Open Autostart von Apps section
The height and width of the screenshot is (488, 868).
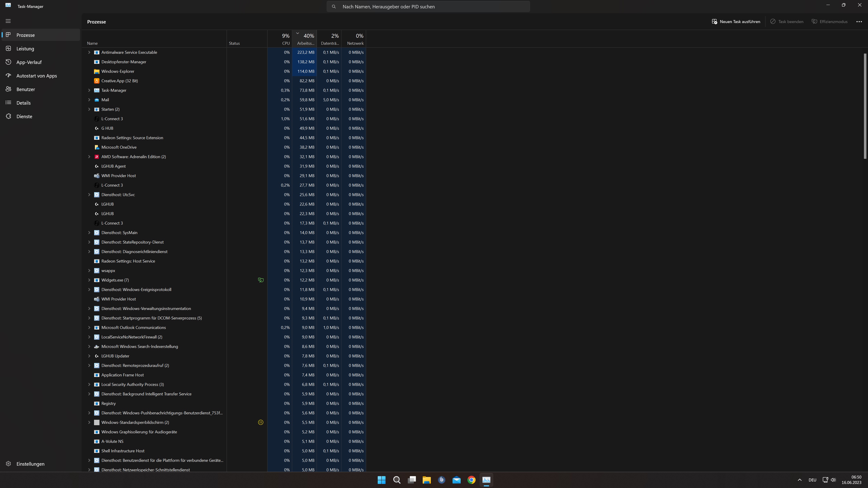pyautogui.click(x=36, y=76)
